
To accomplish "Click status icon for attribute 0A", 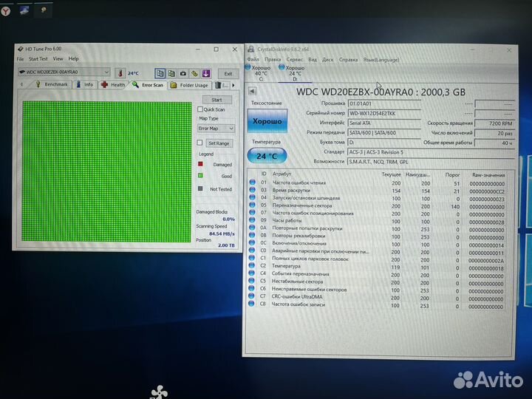I will (252, 228).
